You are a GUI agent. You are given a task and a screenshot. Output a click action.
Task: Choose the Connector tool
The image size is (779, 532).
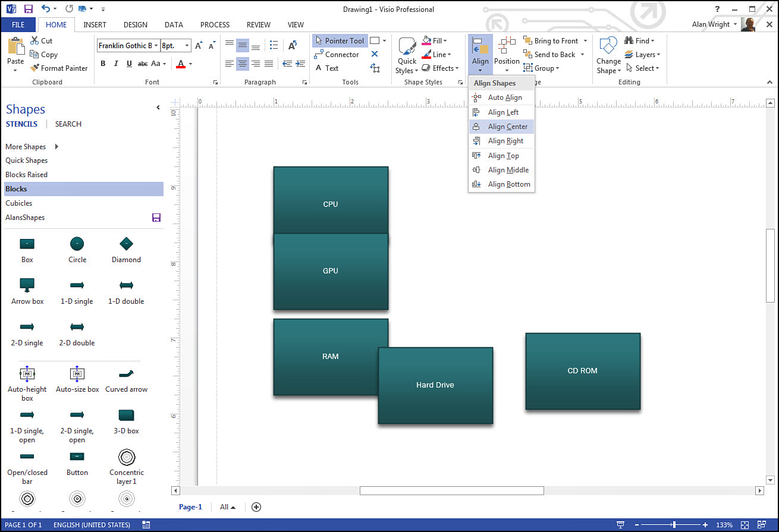tap(337, 55)
